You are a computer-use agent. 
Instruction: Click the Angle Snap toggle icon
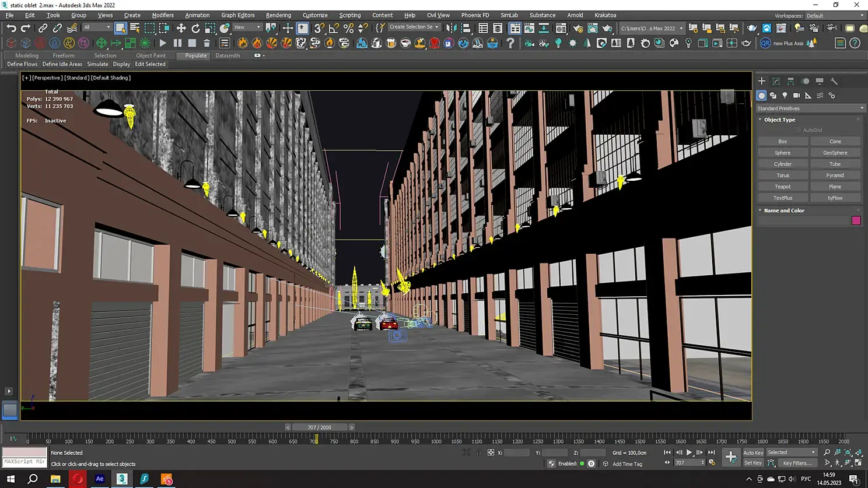pos(334,28)
